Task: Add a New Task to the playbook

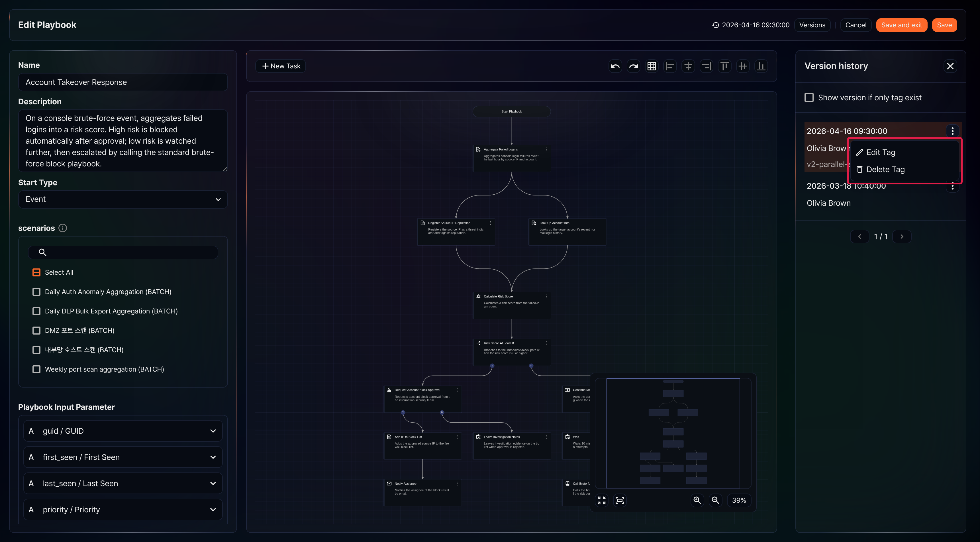Action: (x=281, y=66)
